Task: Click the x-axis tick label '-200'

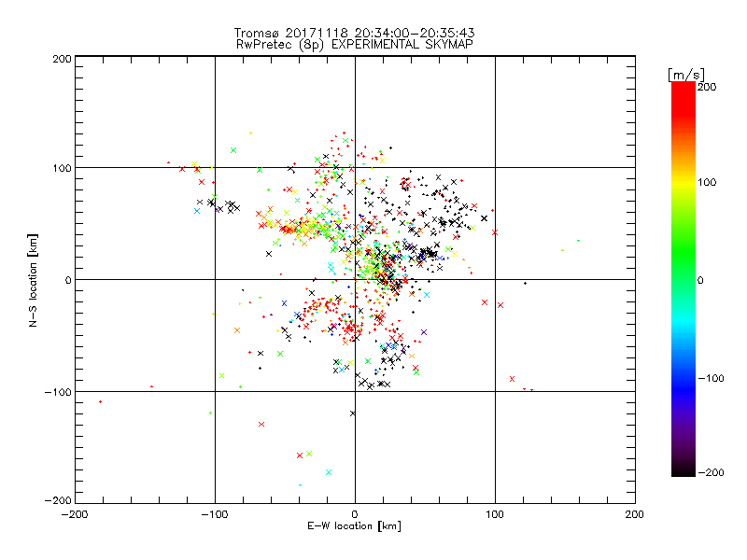Action: click(75, 514)
